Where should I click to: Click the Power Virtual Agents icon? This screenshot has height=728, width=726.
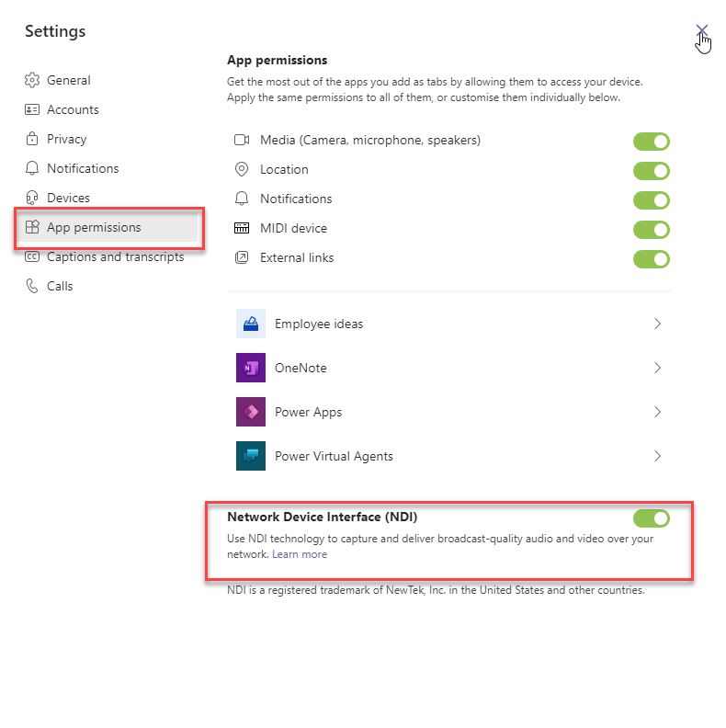click(x=251, y=456)
